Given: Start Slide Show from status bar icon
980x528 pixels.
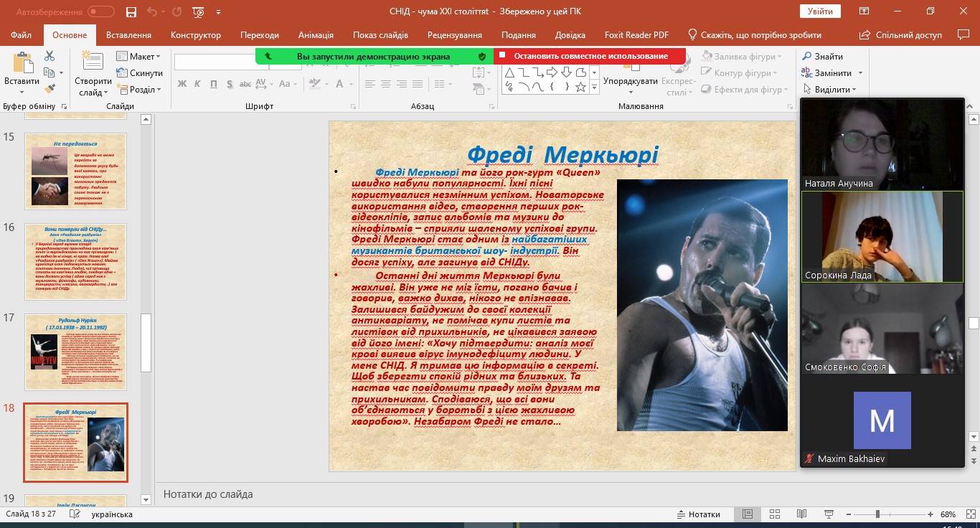Looking at the screenshot, I should (x=829, y=514).
